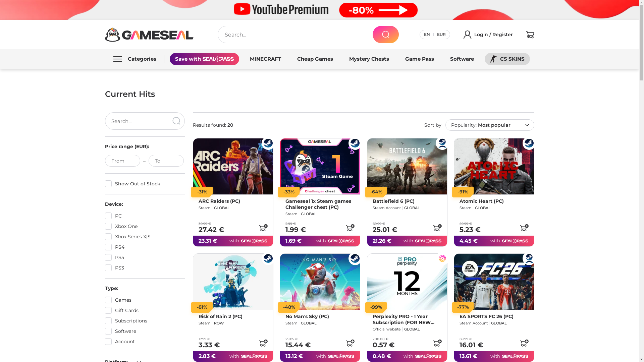Go to the Game Pass section
Viewport: 644px width, 362px height.
419,59
